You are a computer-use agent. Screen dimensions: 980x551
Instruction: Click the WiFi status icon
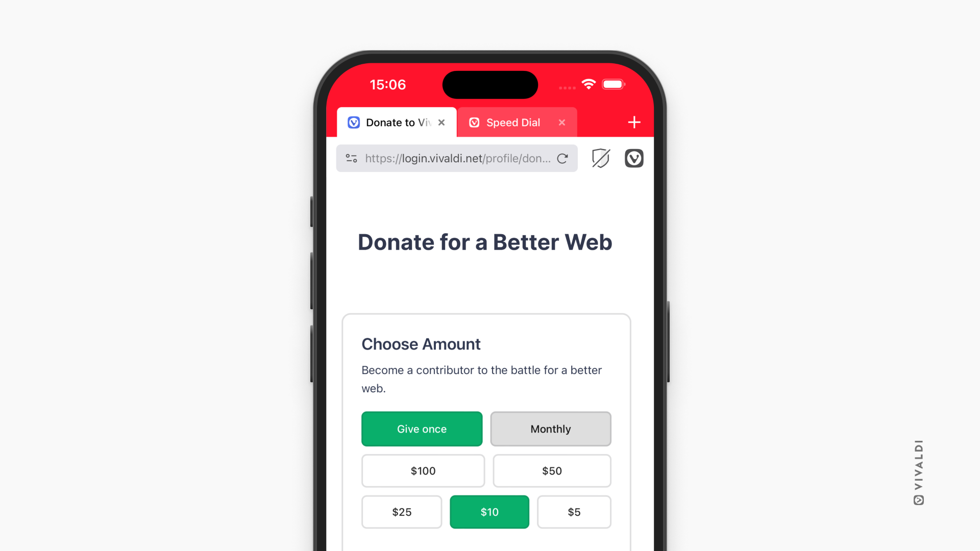(590, 84)
